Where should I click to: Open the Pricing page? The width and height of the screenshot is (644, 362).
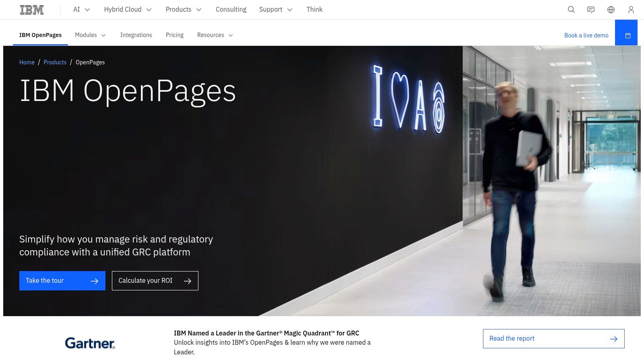(x=174, y=35)
